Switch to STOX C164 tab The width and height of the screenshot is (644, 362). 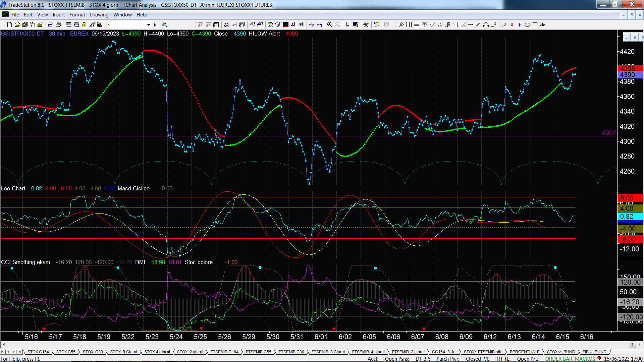[x=38, y=352]
